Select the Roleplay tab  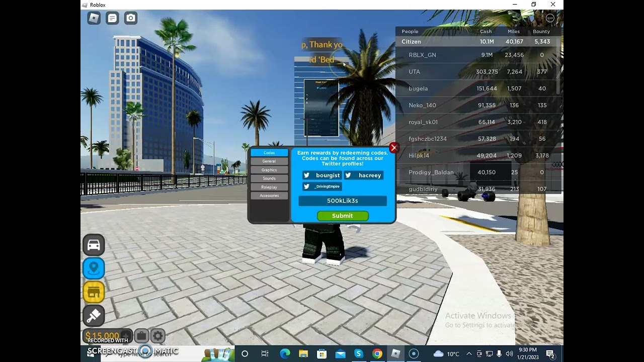269,187
